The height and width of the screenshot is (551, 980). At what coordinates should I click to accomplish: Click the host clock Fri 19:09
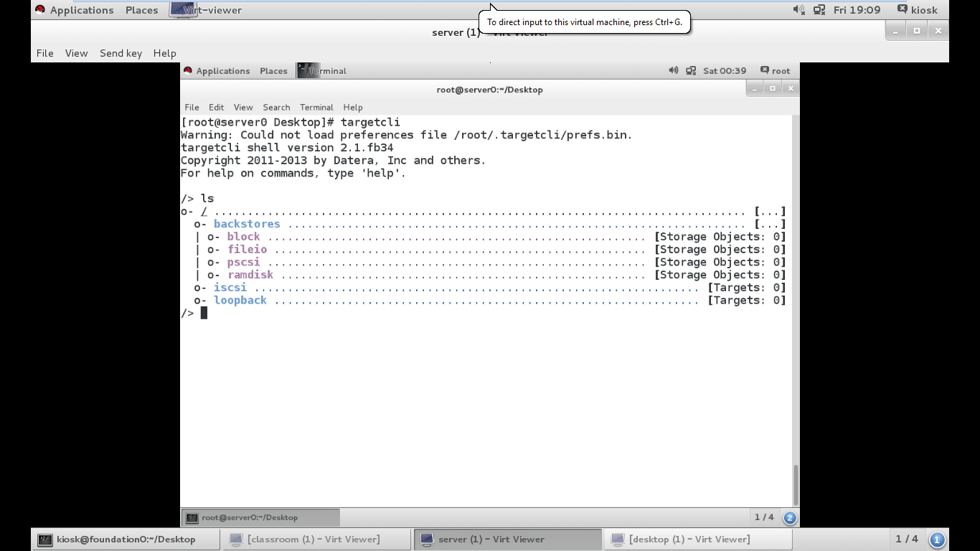coord(857,10)
